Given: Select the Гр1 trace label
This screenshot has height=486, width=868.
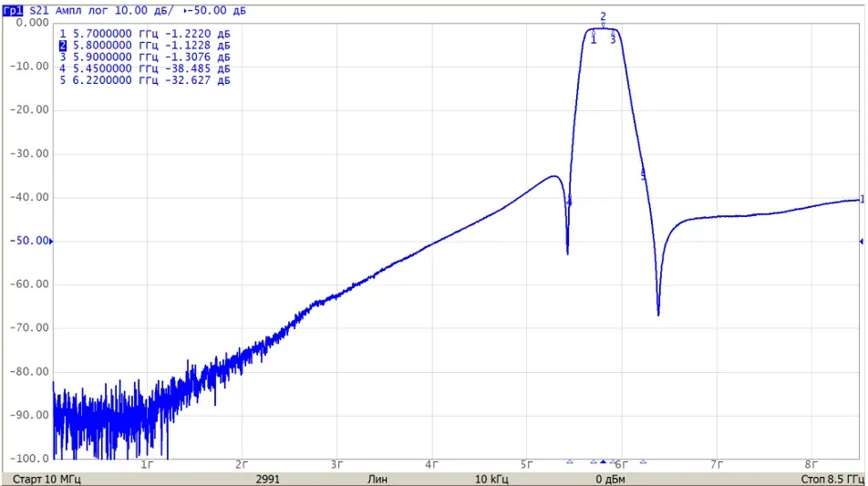Looking at the screenshot, I should (x=14, y=11).
